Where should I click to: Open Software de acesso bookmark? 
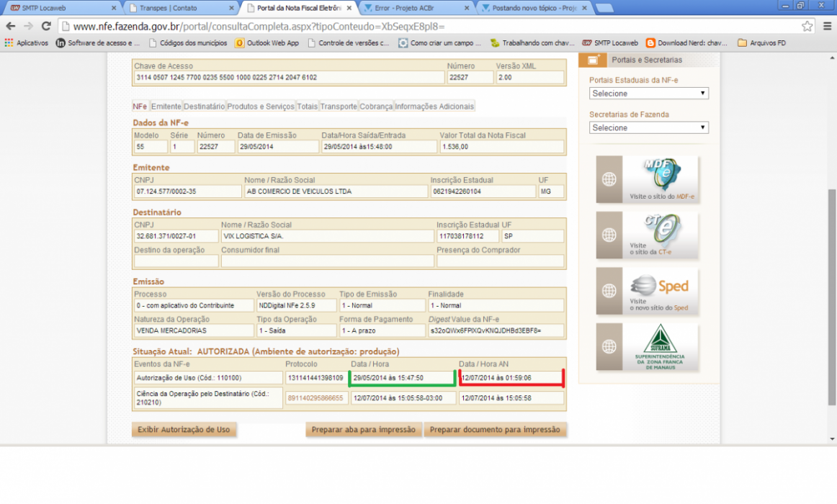(x=98, y=43)
